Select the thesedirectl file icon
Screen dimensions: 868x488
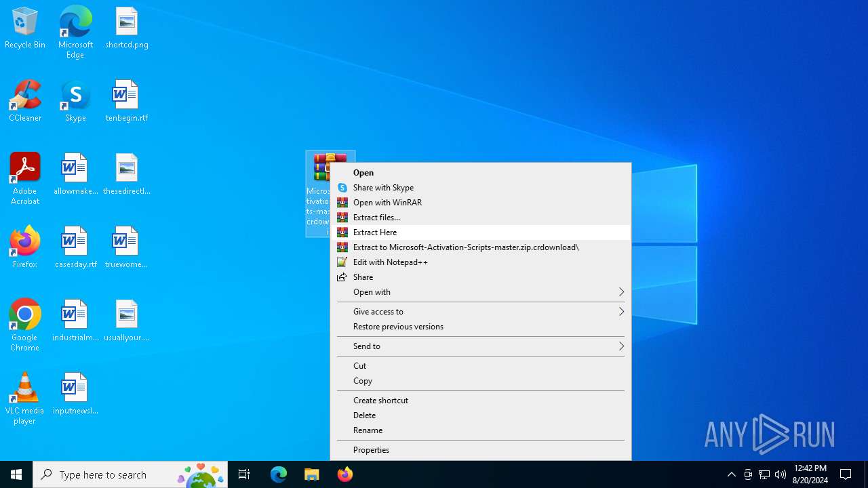(x=127, y=175)
